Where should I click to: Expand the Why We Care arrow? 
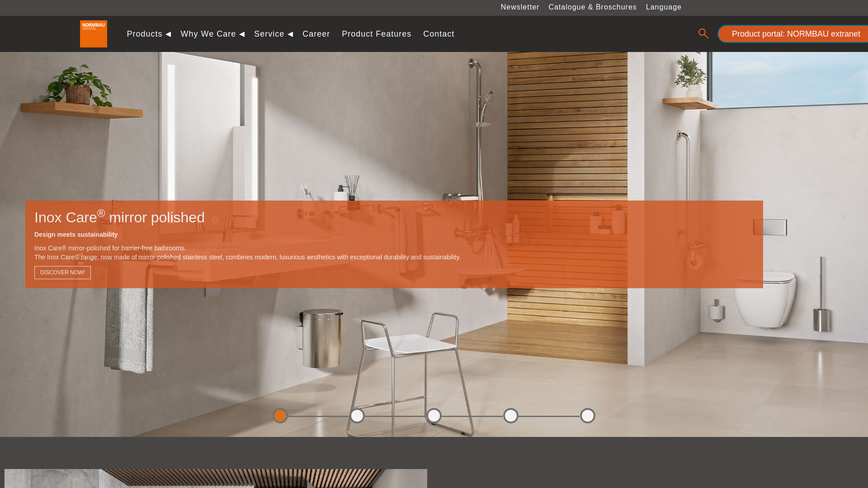coord(242,34)
